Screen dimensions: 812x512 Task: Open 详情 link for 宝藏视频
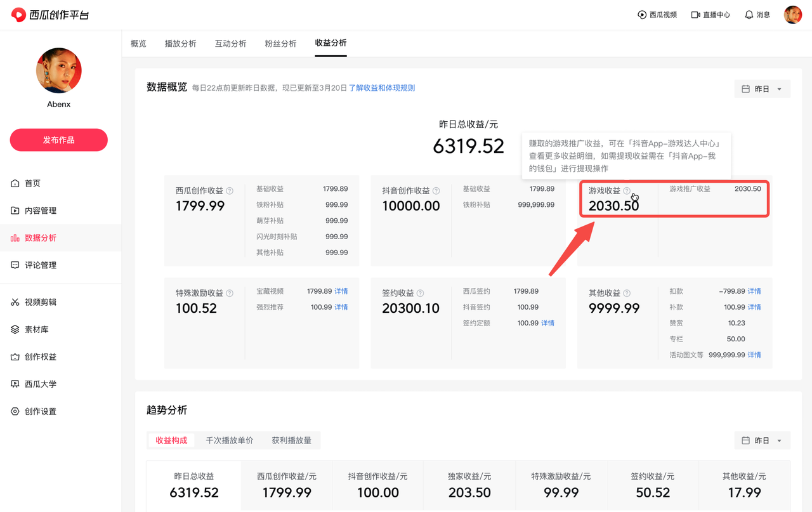click(341, 291)
